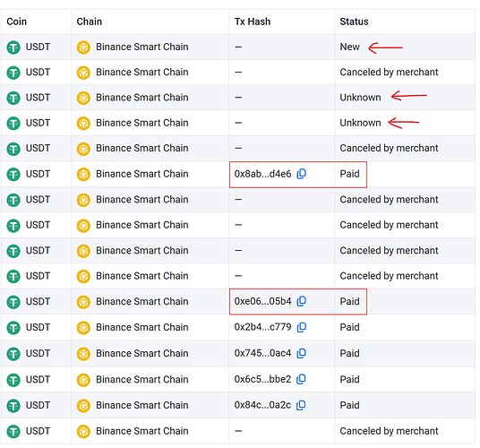Click the Chain column header
Viewport: 480px width, 448px height.
point(89,22)
